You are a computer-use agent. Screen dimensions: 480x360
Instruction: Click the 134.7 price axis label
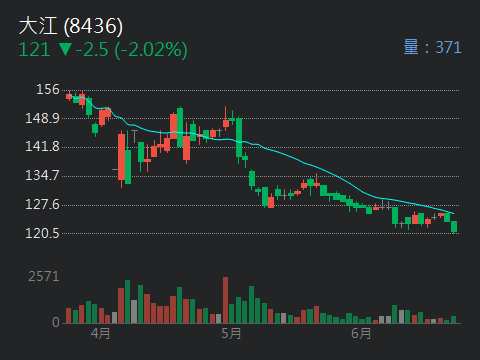(42, 175)
